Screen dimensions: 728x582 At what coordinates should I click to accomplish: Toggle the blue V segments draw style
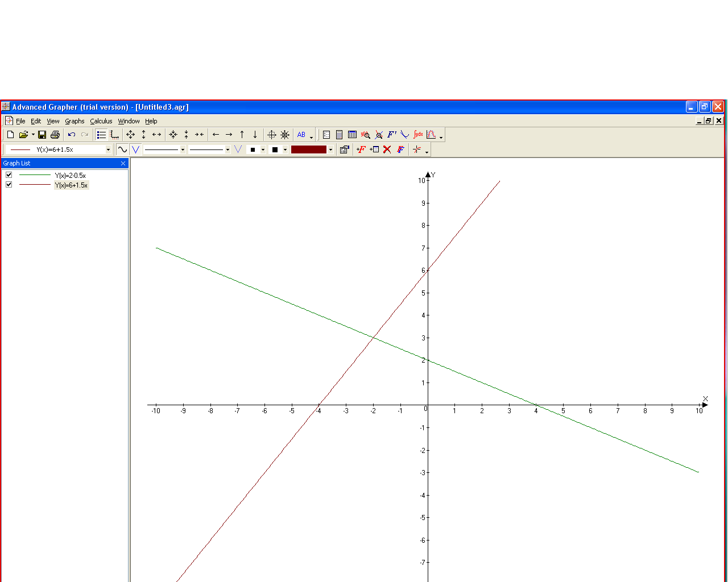coord(135,149)
